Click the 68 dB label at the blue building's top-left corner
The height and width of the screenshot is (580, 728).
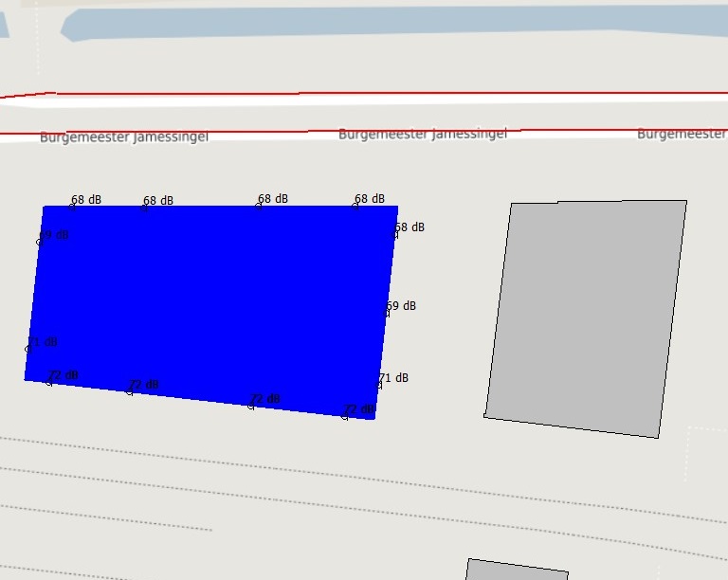point(86,200)
